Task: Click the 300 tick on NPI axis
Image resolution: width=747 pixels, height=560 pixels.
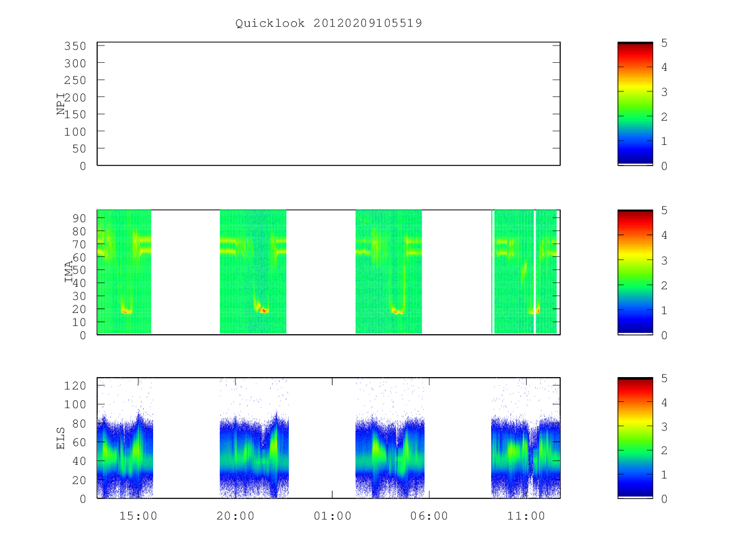Action: pos(75,63)
